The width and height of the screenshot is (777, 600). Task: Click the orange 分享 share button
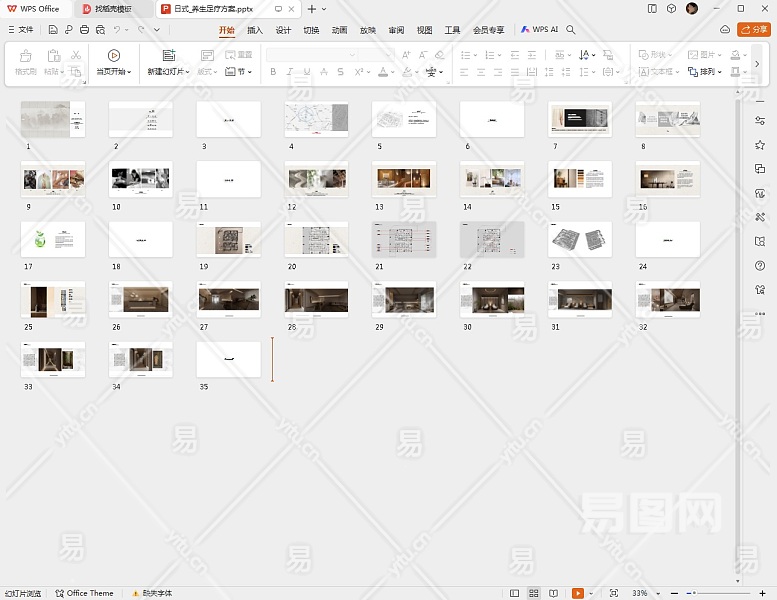tap(754, 30)
